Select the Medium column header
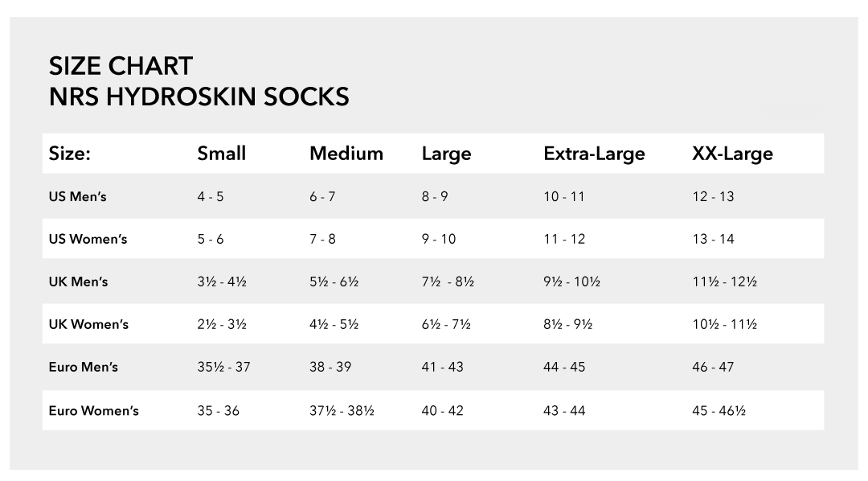The height and width of the screenshot is (481, 868). [346, 154]
